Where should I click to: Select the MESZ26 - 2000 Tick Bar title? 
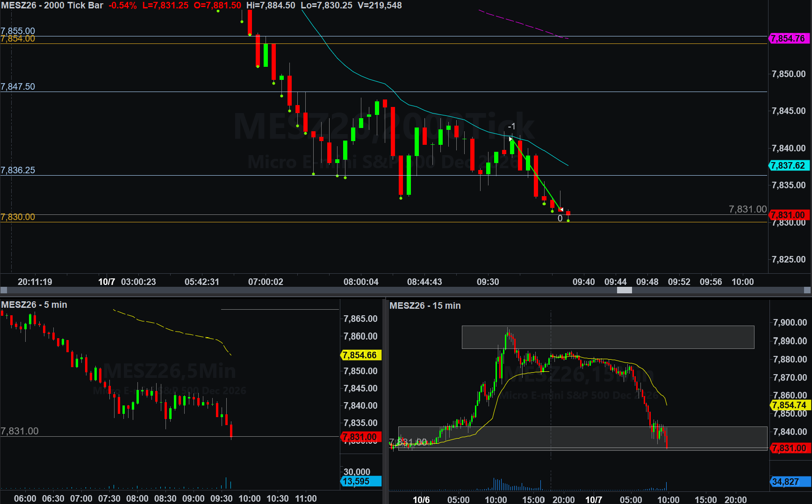(52, 6)
